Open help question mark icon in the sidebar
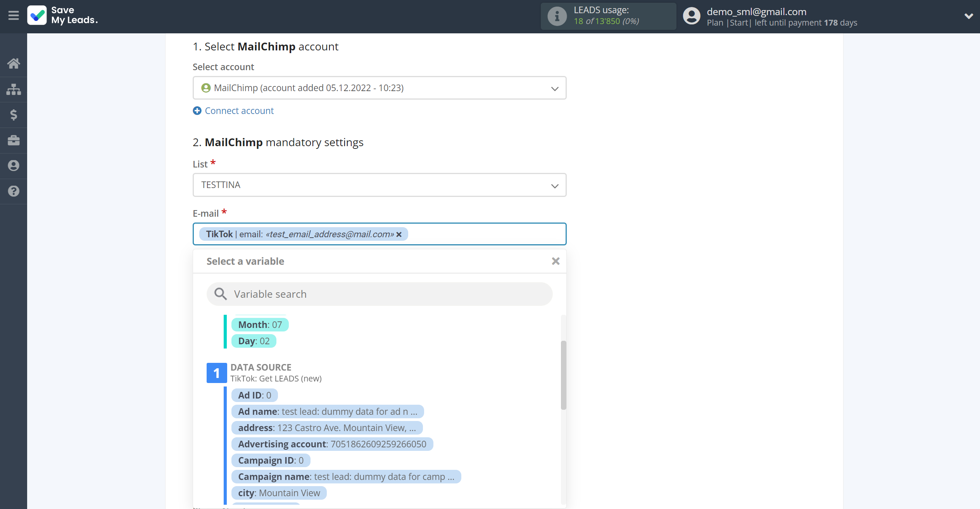The width and height of the screenshot is (980, 509). click(14, 191)
